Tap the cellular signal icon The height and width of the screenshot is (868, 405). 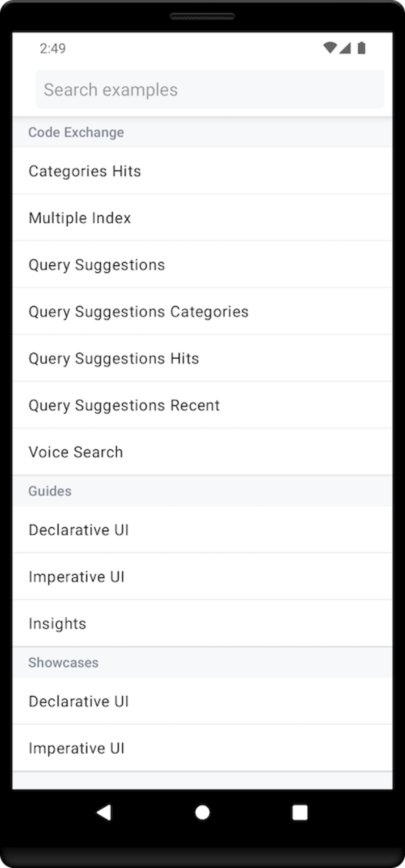tap(345, 48)
